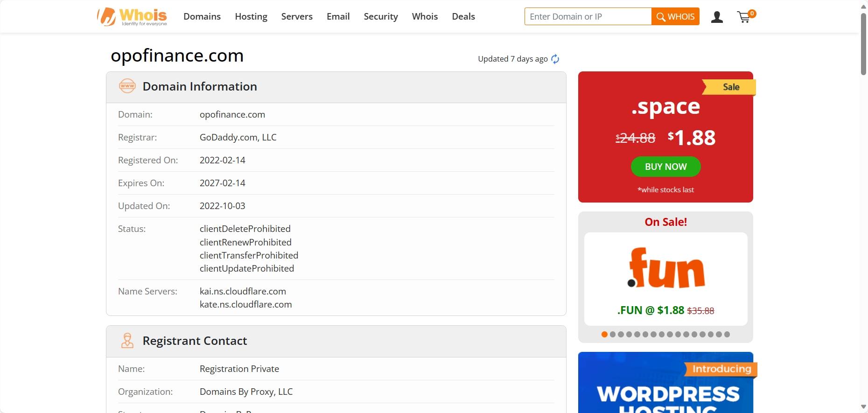The height and width of the screenshot is (413, 868).
Task: Open the user account icon
Action: (x=717, y=17)
